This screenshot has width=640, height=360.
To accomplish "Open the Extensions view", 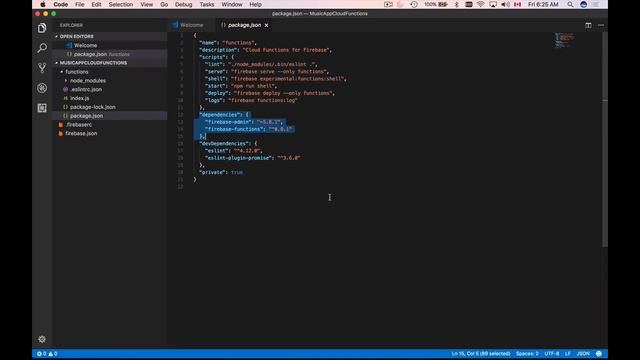I will tap(42, 108).
